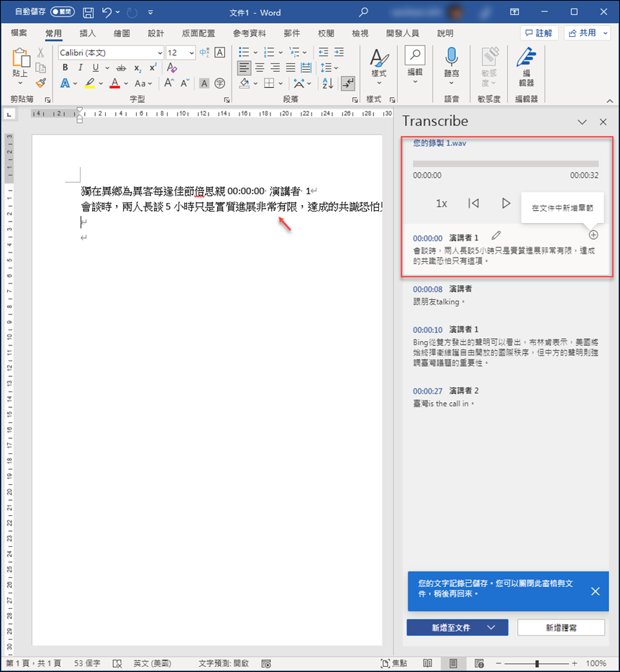Open the font color dropdown arrow
The width and height of the screenshot is (620, 672).
(126, 83)
